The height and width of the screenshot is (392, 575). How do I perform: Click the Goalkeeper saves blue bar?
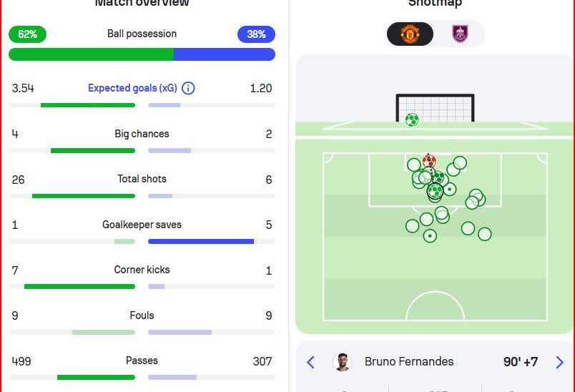(201, 242)
